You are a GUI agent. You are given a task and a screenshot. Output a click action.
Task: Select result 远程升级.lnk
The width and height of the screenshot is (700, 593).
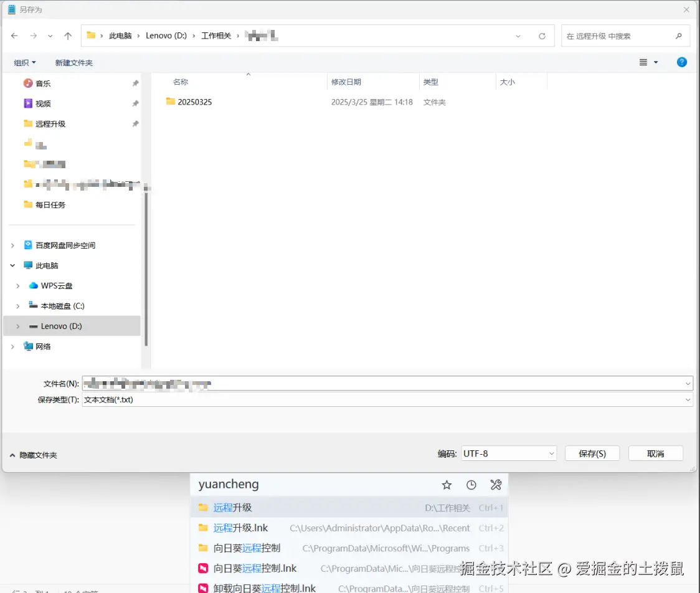349,528
